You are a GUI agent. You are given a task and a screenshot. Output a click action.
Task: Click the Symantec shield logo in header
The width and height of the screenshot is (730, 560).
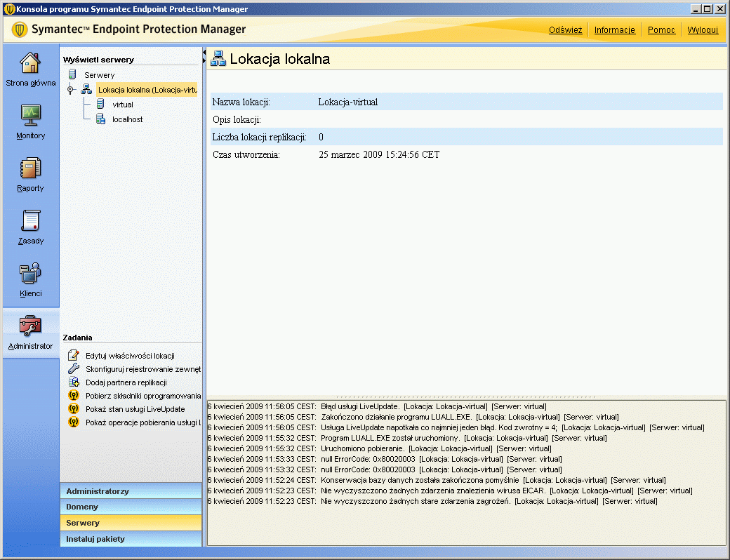click(x=19, y=29)
